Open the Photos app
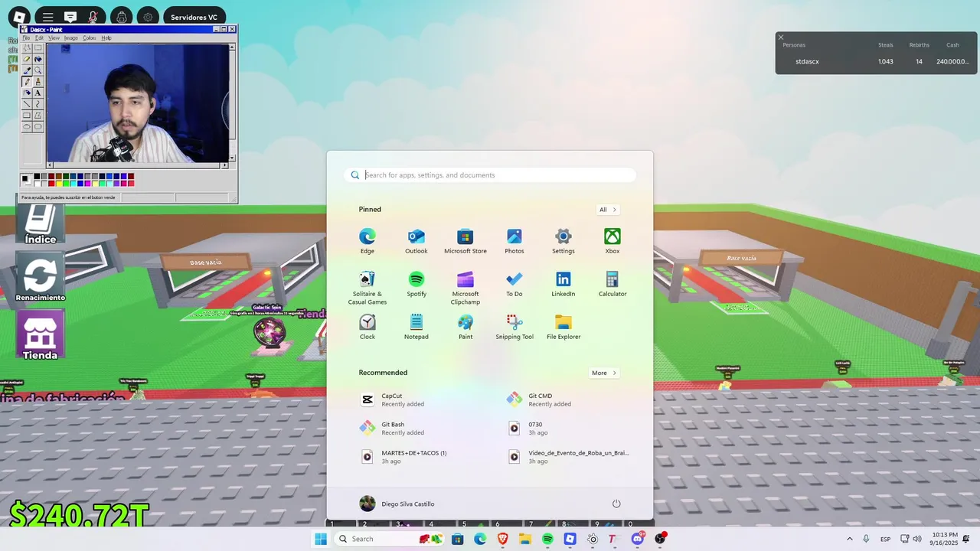The width and height of the screenshot is (980, 551). coord(514,240)
